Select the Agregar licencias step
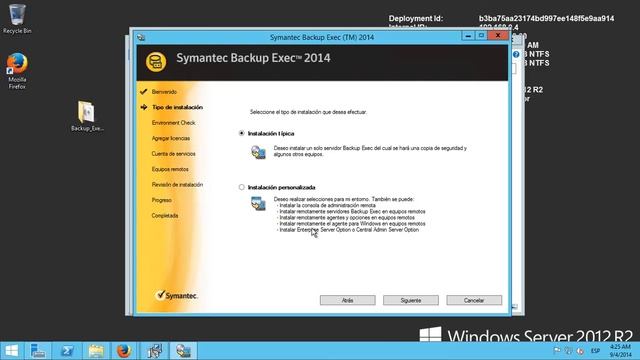 tap(171, 138)
